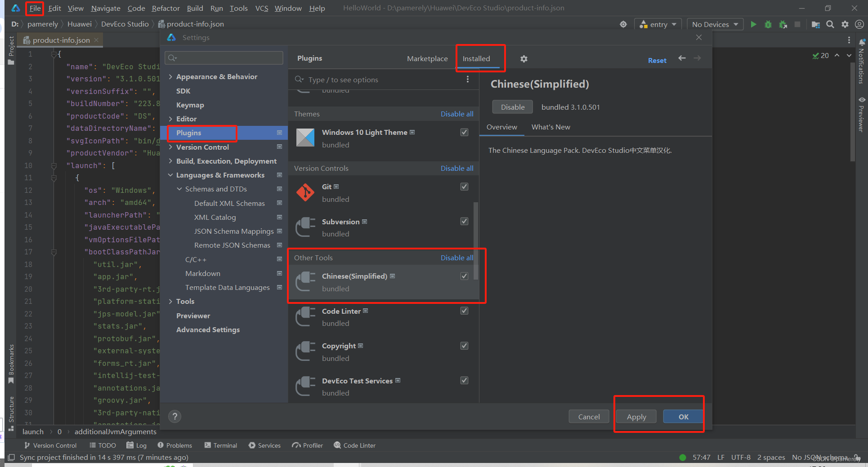Screen dimensions: 868x467
Task: Uncheck Windows 10 Light Theme plugin
Action: pos(465,132)
